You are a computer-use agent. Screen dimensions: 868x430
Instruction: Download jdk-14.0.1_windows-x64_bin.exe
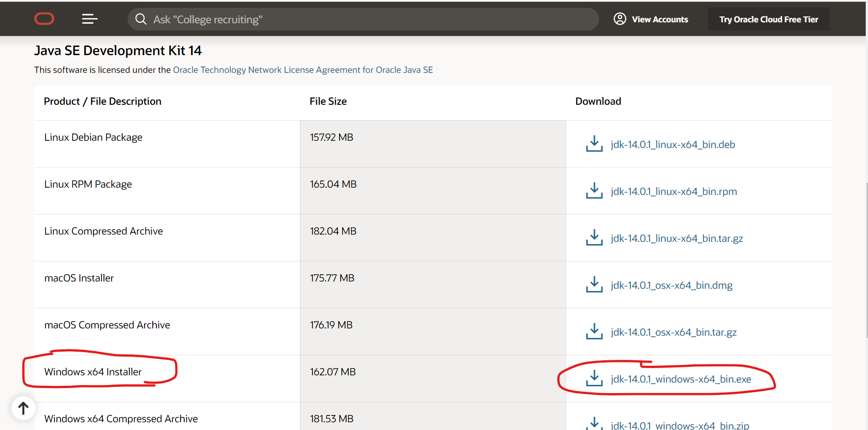[681, 379]
